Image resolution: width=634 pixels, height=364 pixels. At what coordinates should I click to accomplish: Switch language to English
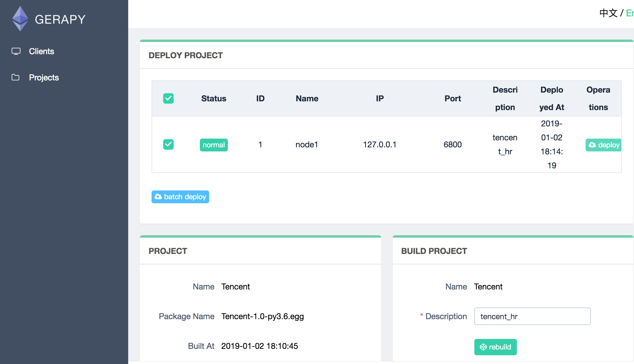pos(630,13)
